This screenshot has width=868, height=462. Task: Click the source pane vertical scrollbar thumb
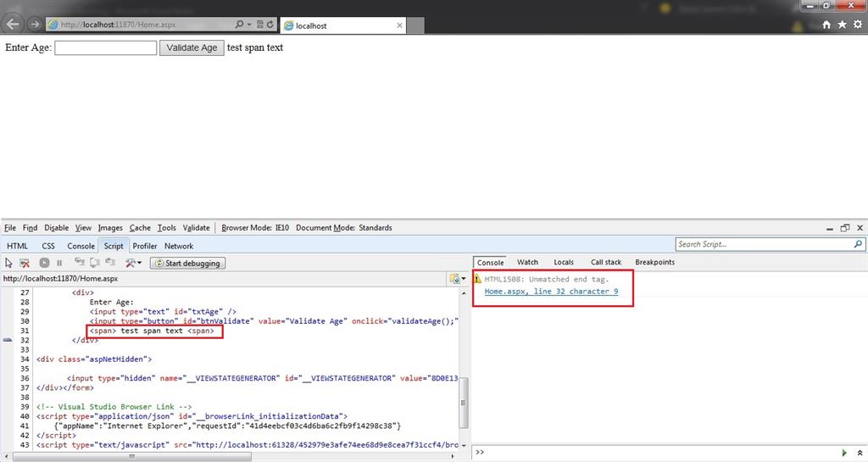464,403
